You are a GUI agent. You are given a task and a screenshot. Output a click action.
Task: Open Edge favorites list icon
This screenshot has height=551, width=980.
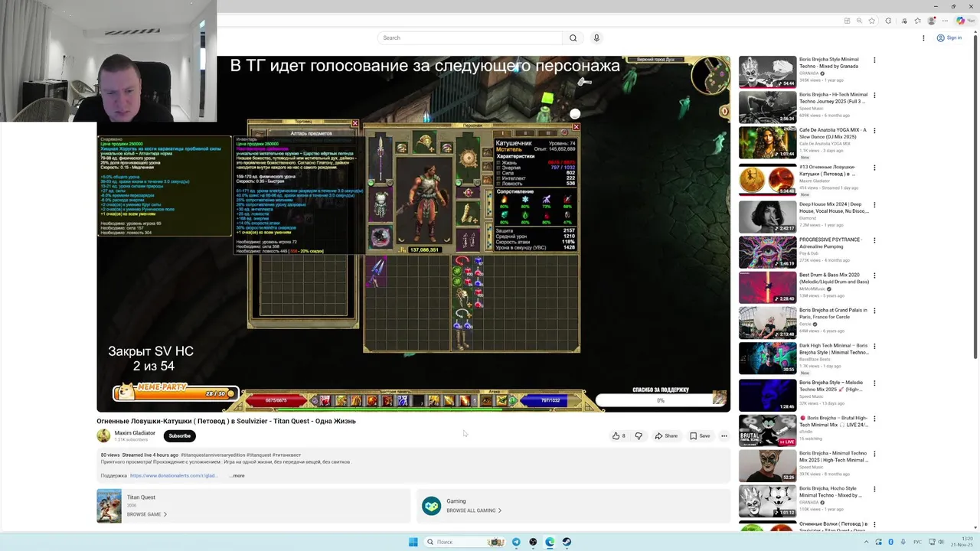pyautogui.click(x=917, y=21)
